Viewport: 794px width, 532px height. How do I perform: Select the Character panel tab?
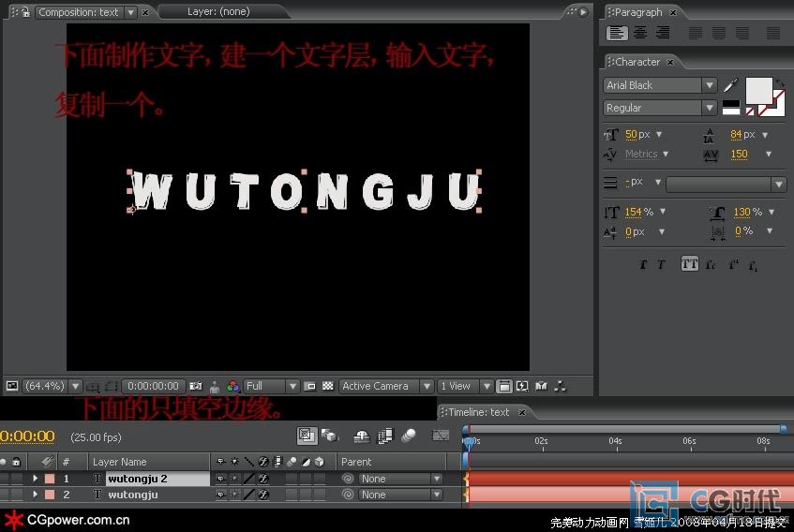click(x=637, y=62)
